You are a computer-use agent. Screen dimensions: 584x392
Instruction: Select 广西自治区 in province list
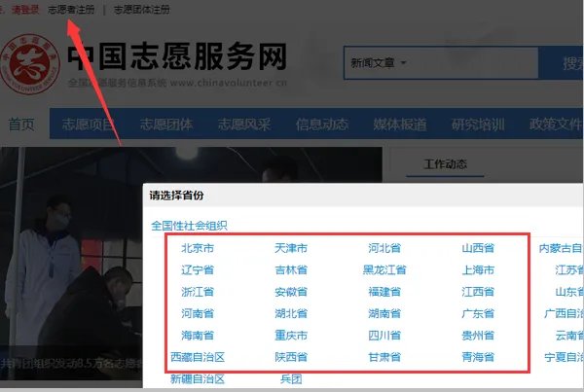(564, 313)
